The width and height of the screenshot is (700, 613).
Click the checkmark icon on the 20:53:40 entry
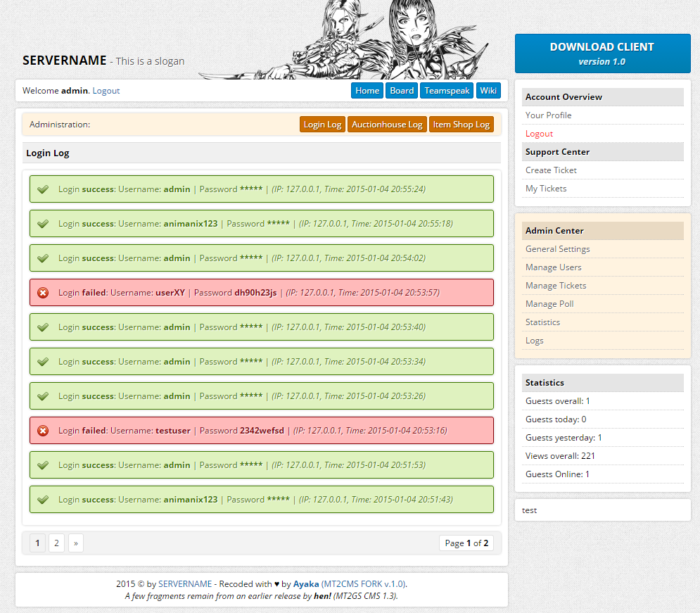[43, 327]
